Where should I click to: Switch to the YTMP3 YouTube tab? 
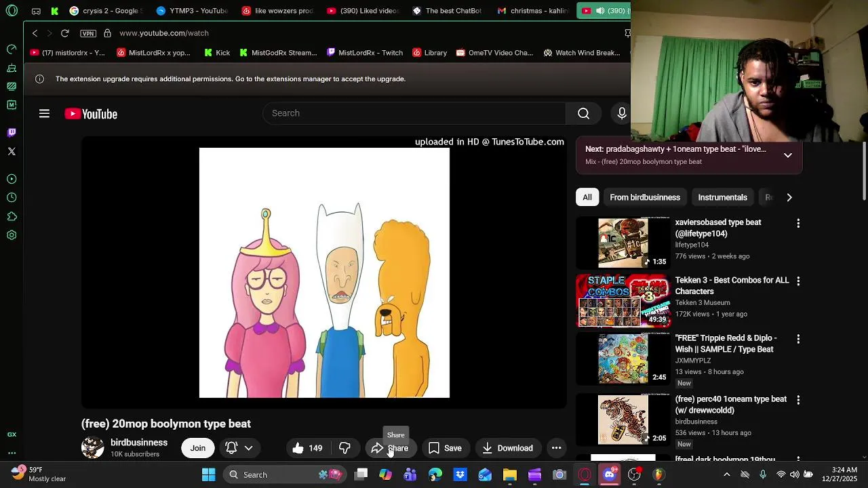pos(192,11)
